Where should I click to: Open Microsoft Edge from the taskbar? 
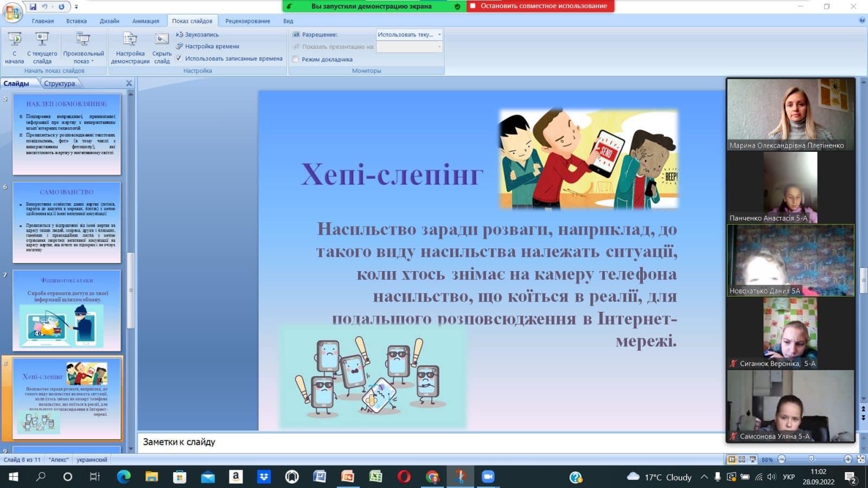tap(124, 477)
